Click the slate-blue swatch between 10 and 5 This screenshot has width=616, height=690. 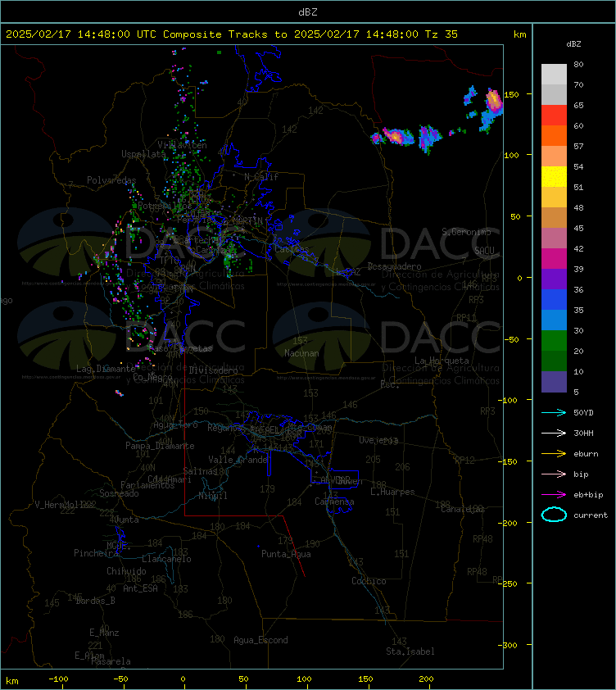point(554,382)
